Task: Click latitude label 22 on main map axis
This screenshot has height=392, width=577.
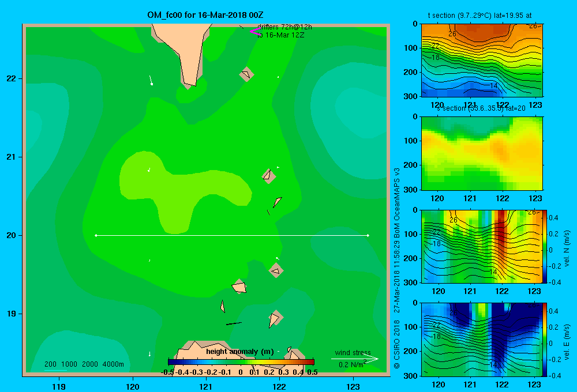Action: (x=12, y=78)
